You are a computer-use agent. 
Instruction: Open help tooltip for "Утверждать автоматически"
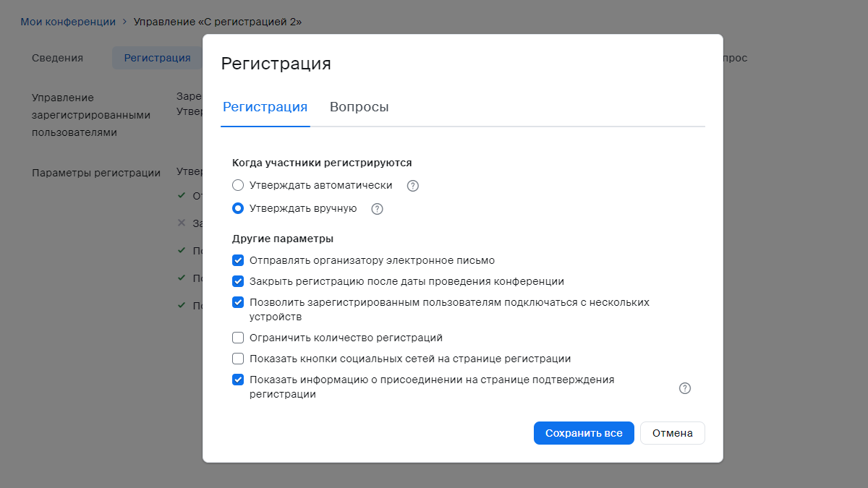click(x=412, y=185)
